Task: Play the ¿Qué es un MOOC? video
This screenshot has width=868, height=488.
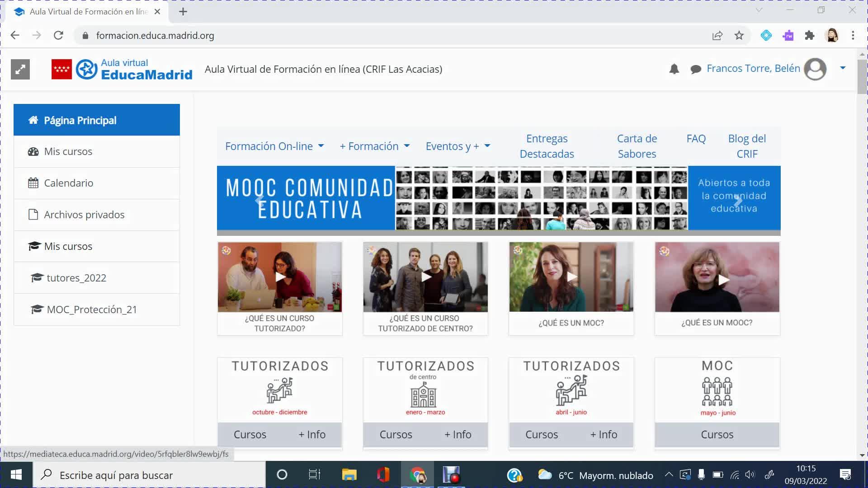Action: point(723,280)
